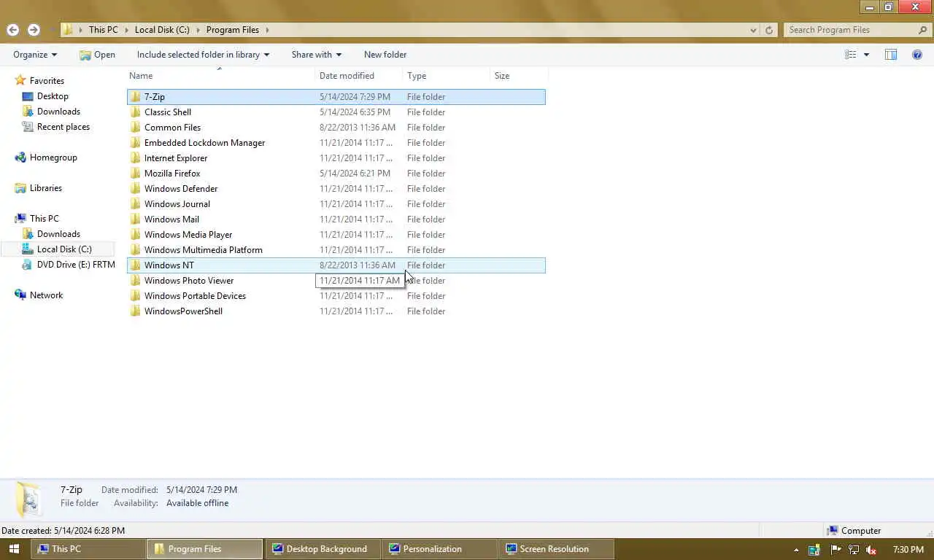934x560 pixels.
Task: Navigate to This PC in the address bar
Action: tap(103, 30)
